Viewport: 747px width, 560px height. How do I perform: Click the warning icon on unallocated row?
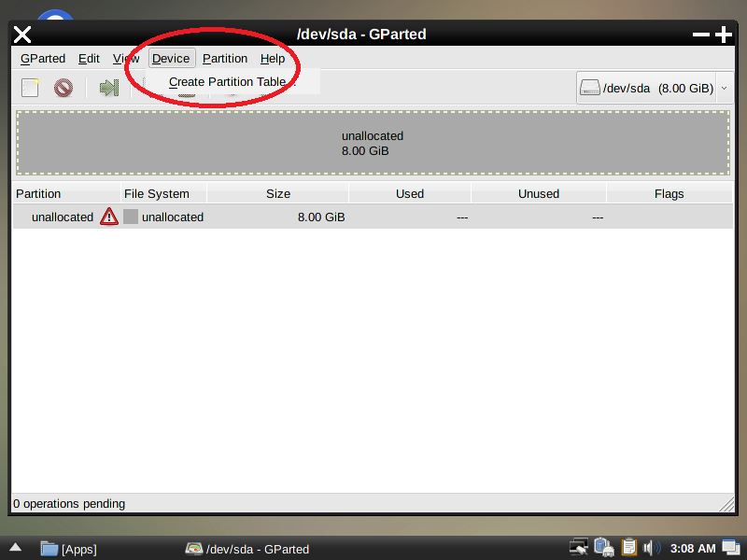(109, 217)
